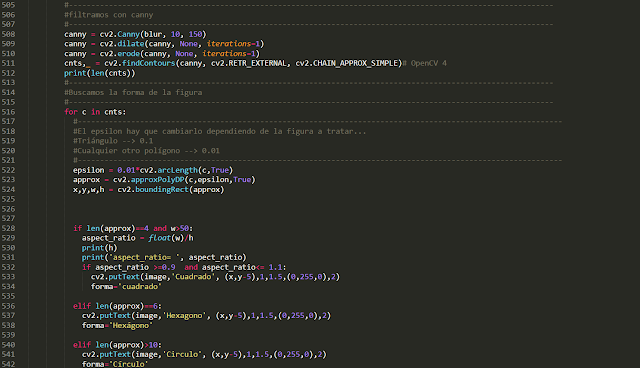Click the 'Hexagono' string in putText

point(184,316)
